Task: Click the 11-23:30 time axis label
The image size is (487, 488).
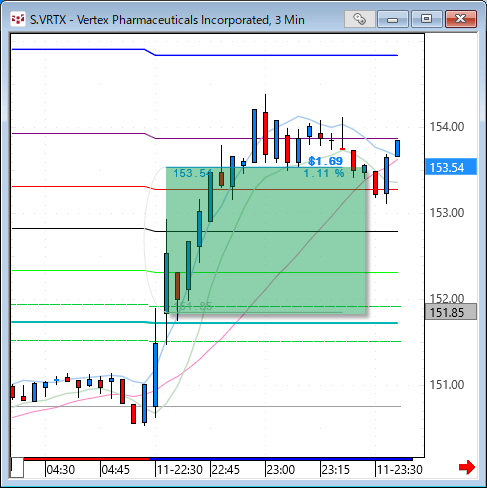Action: point(400,470)
